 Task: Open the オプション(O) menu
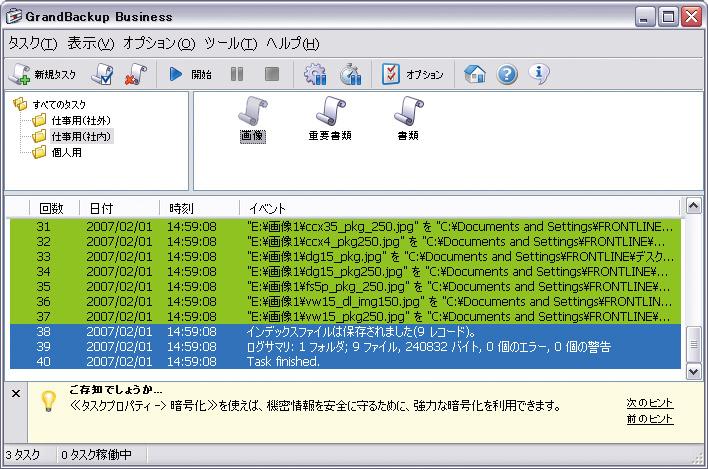click(159, 43)
